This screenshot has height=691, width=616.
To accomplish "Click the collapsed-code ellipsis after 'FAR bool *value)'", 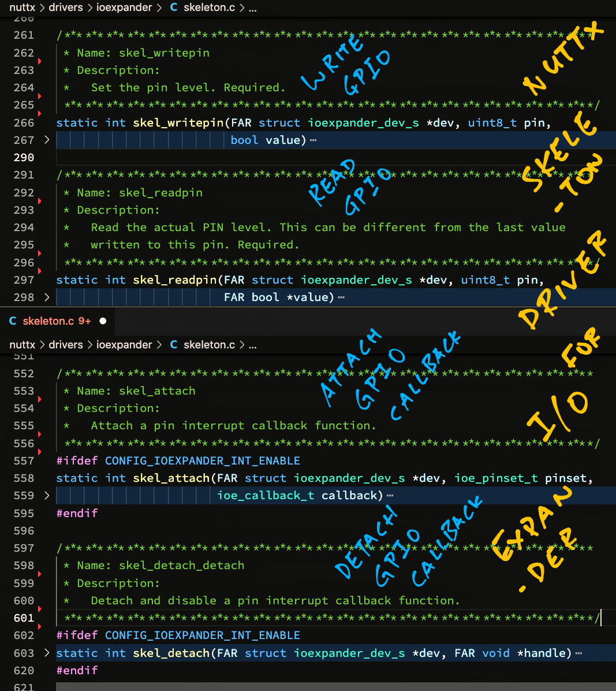I will pyautogui.click(x=341, y=298).
